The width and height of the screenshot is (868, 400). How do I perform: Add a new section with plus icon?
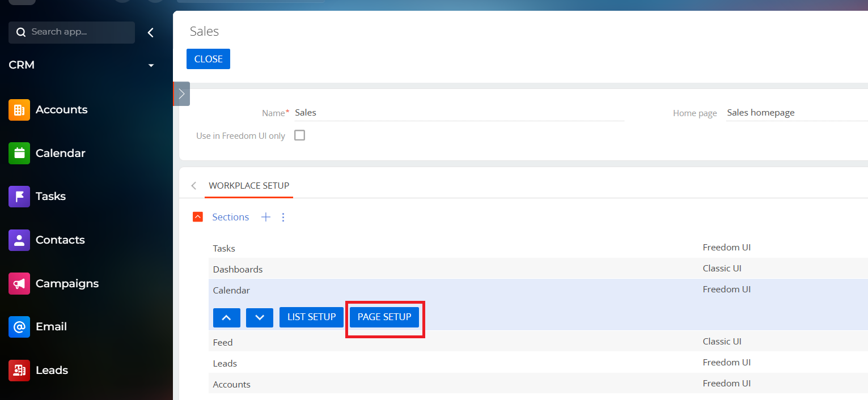265,217
